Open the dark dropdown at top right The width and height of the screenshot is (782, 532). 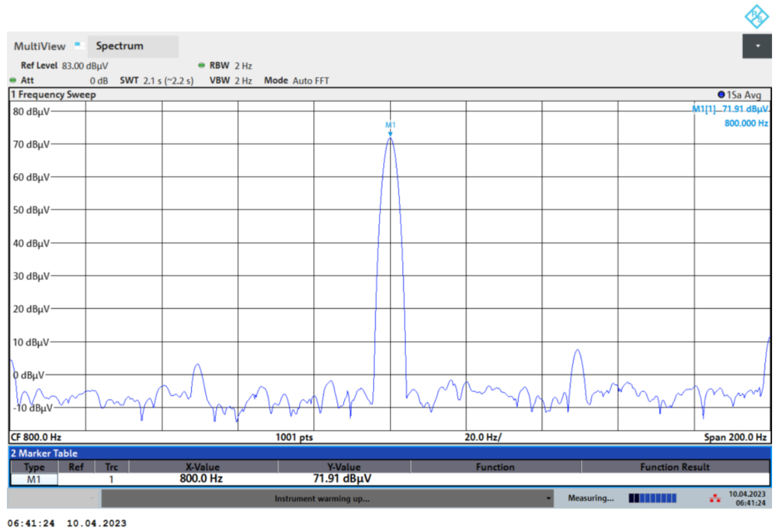pos(757,46)
